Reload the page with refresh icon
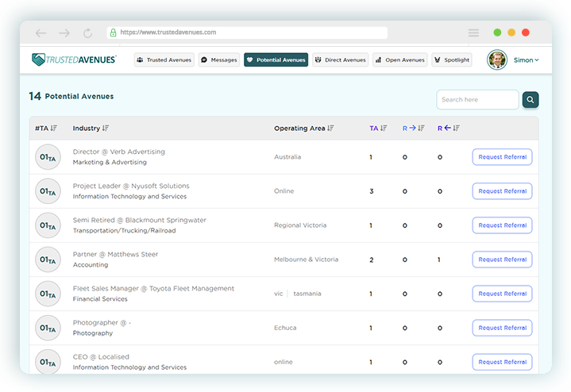 pyautogui.click(x=88, y=33)
